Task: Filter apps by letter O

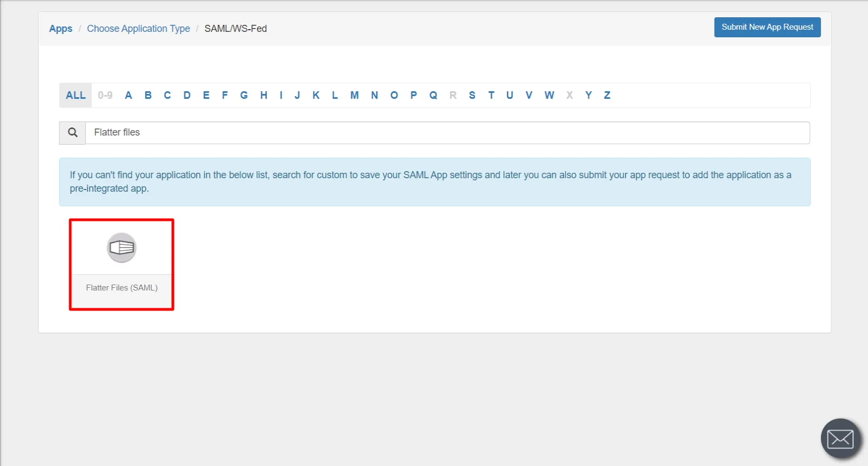Action: (x=394, y=95)
